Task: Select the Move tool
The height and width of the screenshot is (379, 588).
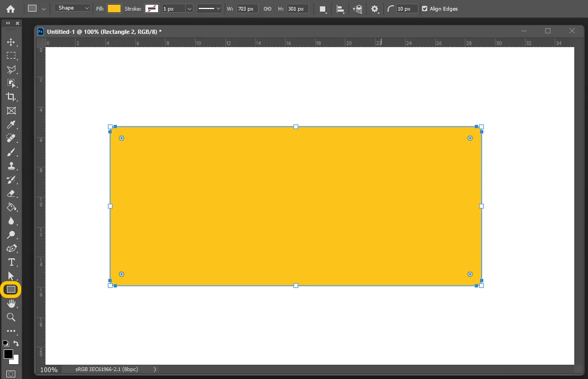Action: (x=11, y=42)
